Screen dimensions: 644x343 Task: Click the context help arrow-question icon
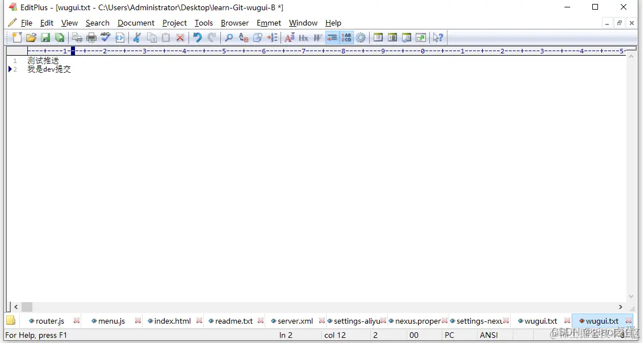tap(438, 38)
